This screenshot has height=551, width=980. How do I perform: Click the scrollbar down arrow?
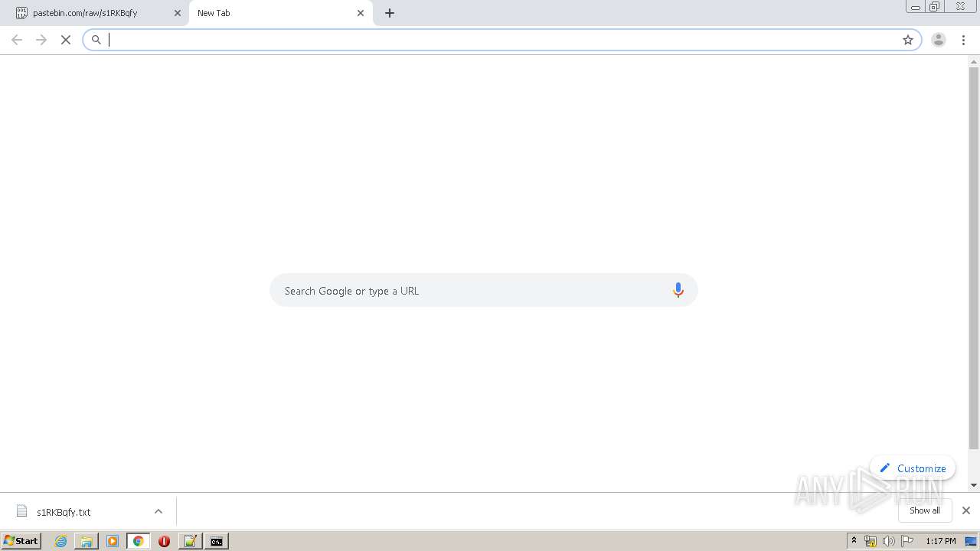pos(974,485)
